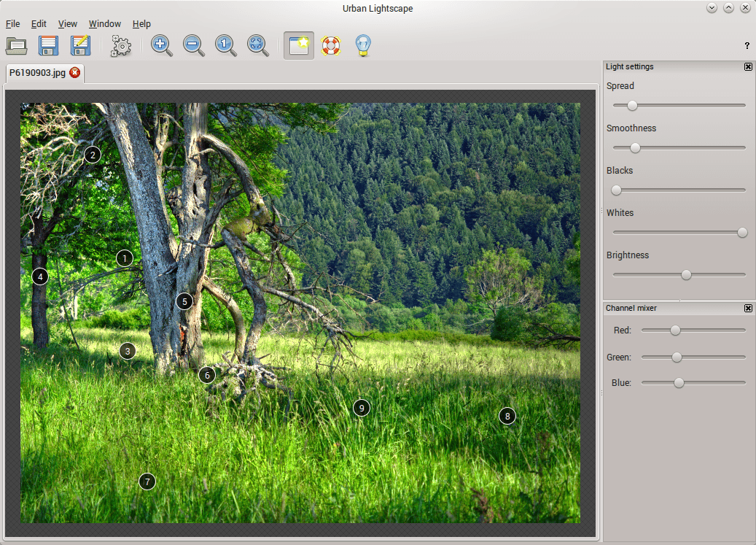Click the Blue channel slider handle
The image size is (756, 545).
(679, 383)
